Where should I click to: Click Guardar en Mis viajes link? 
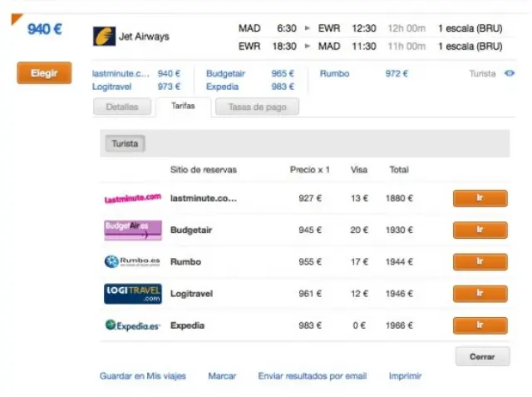143,376
